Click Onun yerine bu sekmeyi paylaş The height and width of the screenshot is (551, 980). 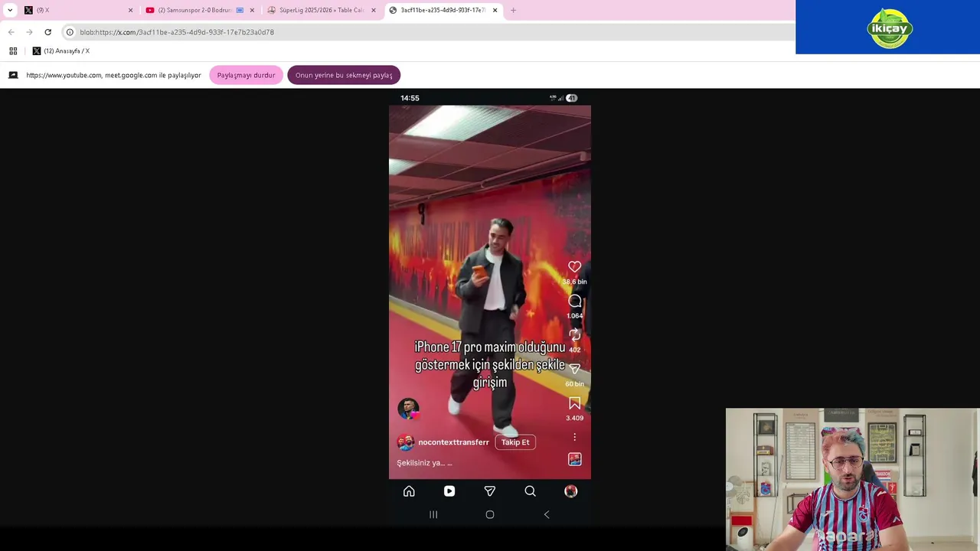point(344,75)
